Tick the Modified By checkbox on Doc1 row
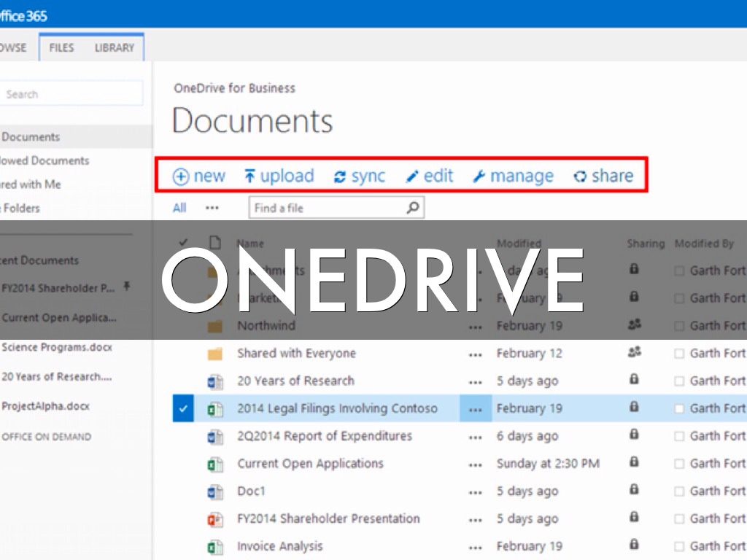Image resolution: width=747 pixels, height=560 pixels. pos(680,491)
